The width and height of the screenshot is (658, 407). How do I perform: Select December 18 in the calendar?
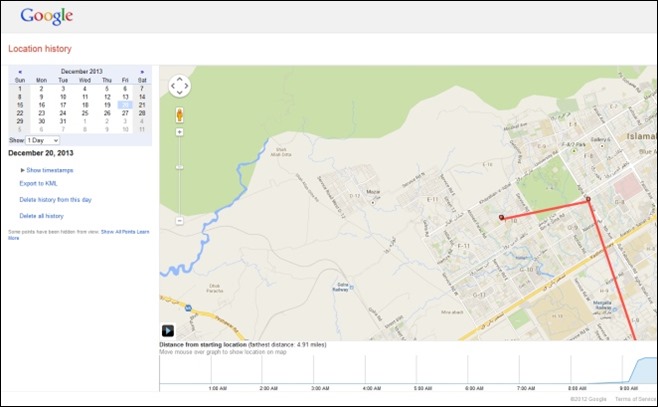click(x=85, y=105)
